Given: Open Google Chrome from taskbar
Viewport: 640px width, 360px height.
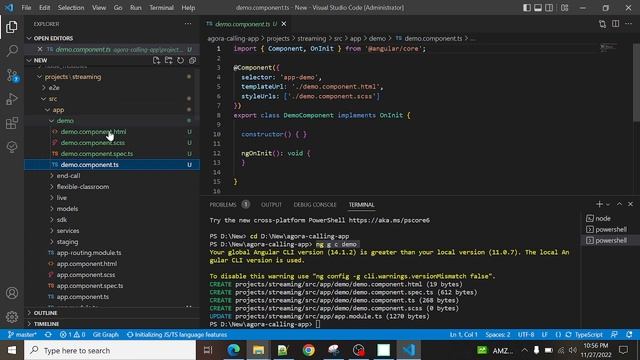Looking at the screenshot, I should (x=309, y=350).
